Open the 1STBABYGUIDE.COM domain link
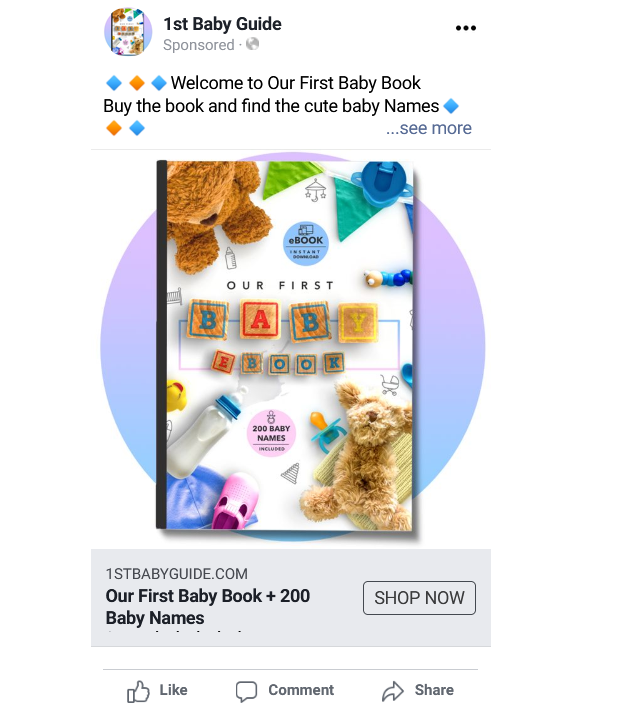The height and width of the screenshot is (708, 640). [177, 574]
